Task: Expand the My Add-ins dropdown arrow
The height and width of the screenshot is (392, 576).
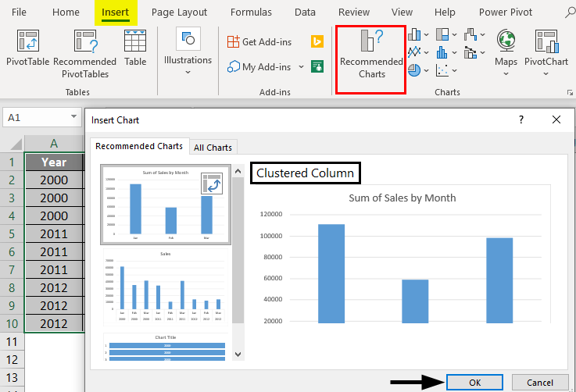Action: (x=301, y=67)
